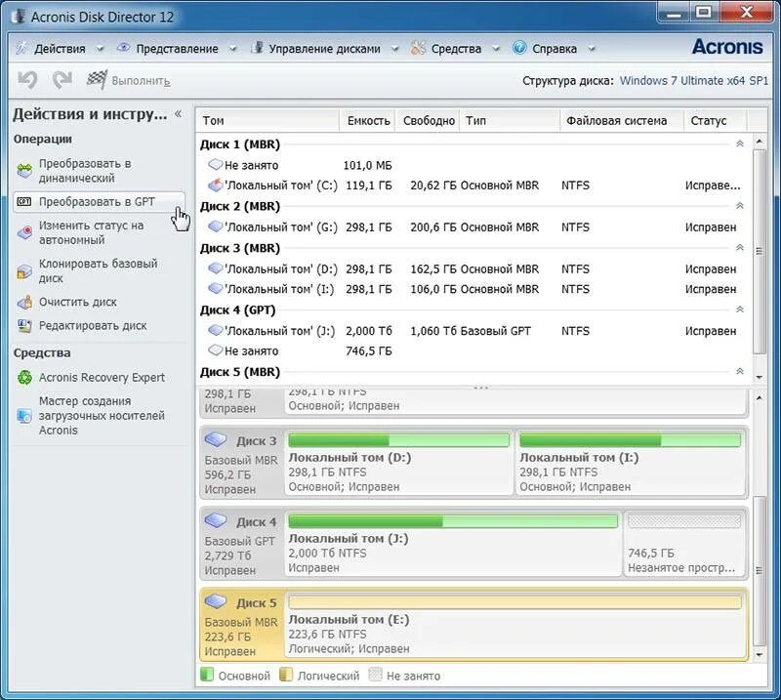Sort by the Емкость column header
The image size is (781, 700).
tap(368, 120)
